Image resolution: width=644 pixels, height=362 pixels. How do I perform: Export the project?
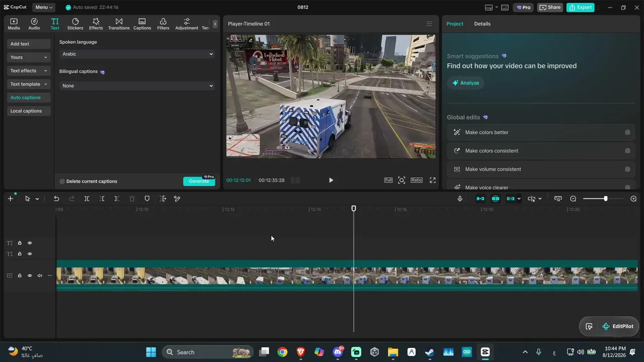coord(581,8)
